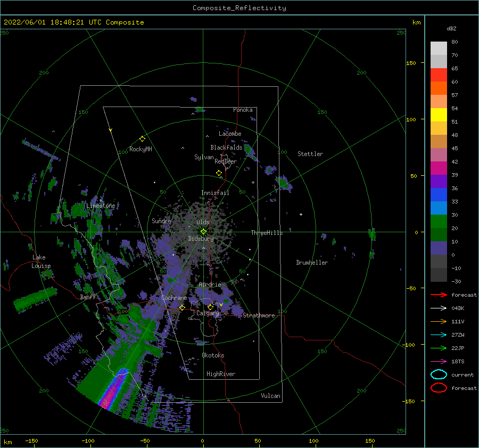Click the Olds label

pos(203,222)
